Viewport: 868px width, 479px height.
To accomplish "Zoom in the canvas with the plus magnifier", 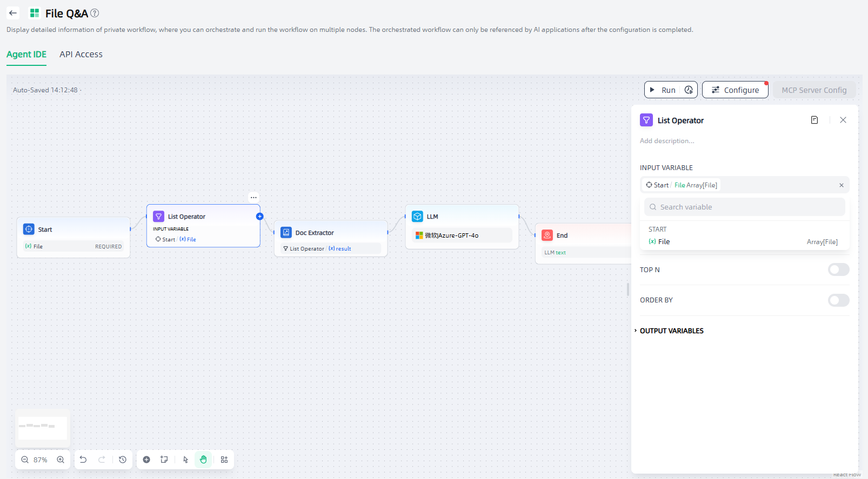I will 61,460.
